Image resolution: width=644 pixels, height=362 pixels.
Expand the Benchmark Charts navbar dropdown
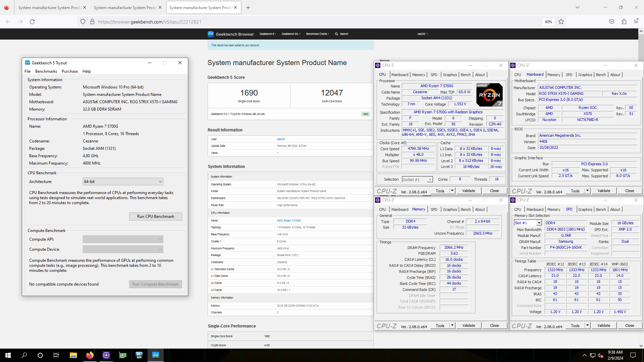coord(317,34)
